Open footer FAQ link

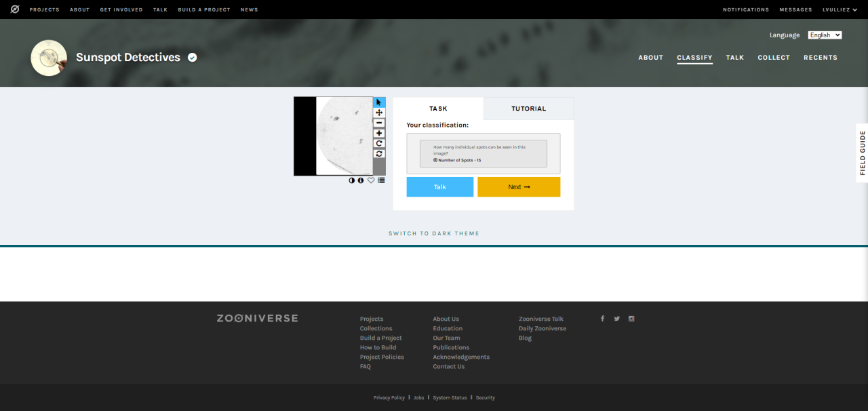(366, 366)
